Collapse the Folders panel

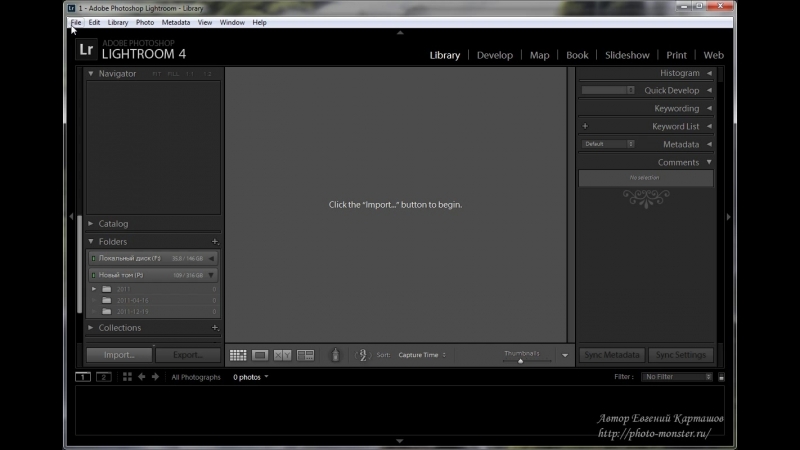[91, 241]
